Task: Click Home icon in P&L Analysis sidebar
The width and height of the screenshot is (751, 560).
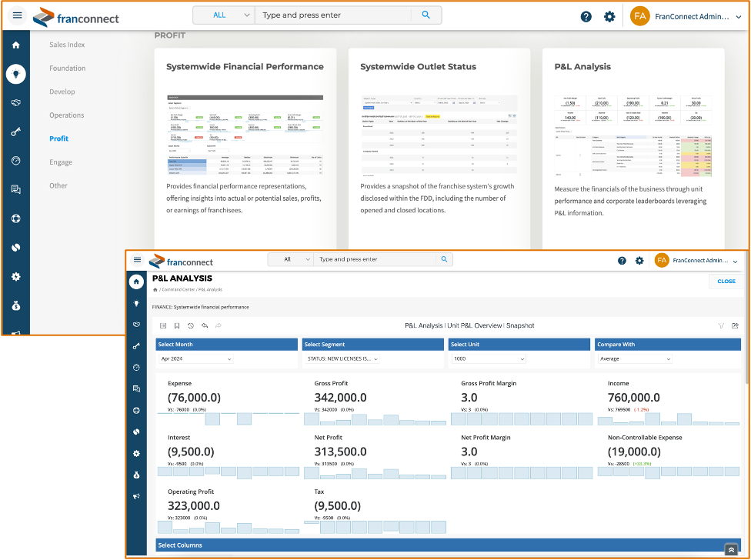Action: tap(136, 282)
